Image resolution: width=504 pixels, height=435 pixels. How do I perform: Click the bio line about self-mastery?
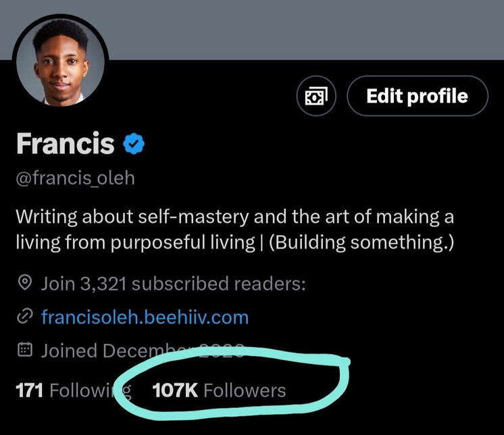pos(234,217)
